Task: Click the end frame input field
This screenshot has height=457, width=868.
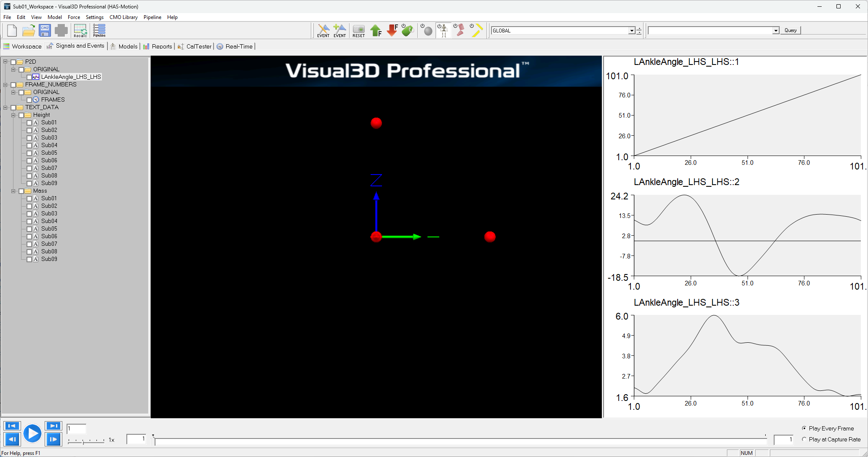Action: point(784,440)
